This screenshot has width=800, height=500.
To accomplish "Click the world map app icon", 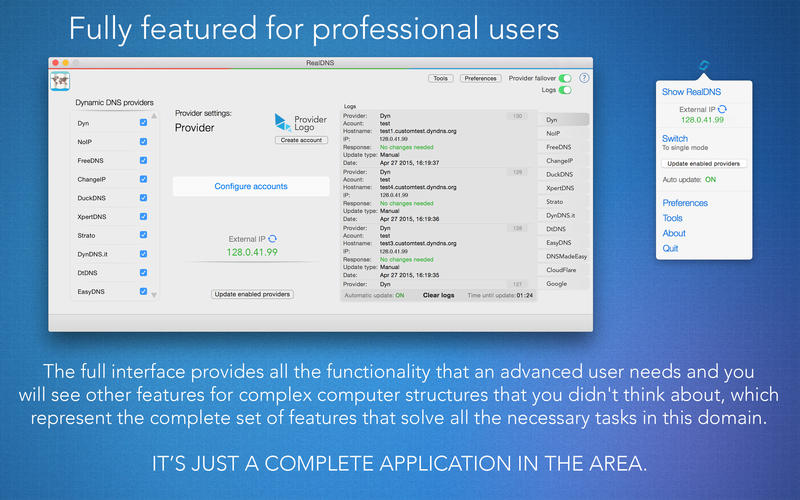I will [60, 81].
